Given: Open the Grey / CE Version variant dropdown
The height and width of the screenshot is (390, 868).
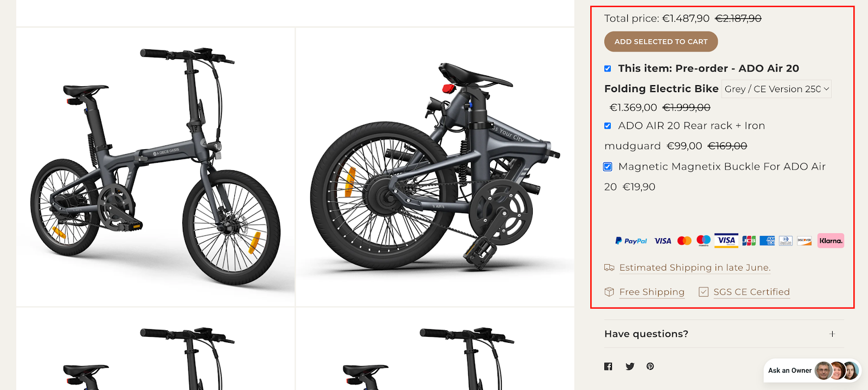Looking at the screenshot, I should [x=776, y=88].
